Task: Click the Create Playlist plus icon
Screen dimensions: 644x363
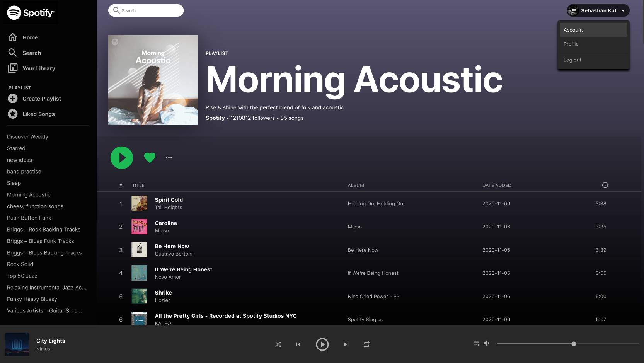Action: click(x=13, y=99)
